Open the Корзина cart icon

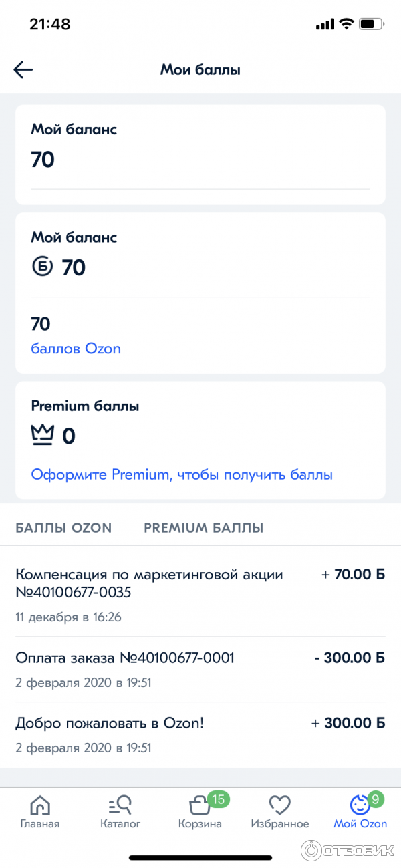199,805
